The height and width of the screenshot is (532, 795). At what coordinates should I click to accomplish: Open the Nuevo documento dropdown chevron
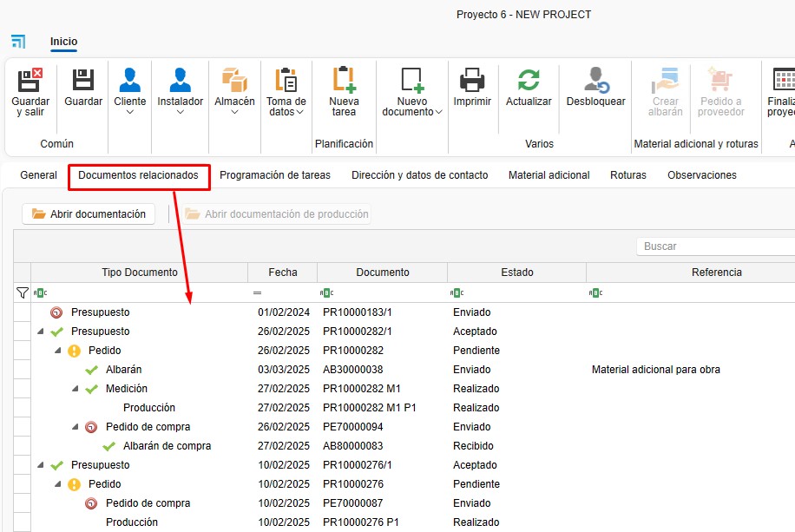click(x=438, y=112)
